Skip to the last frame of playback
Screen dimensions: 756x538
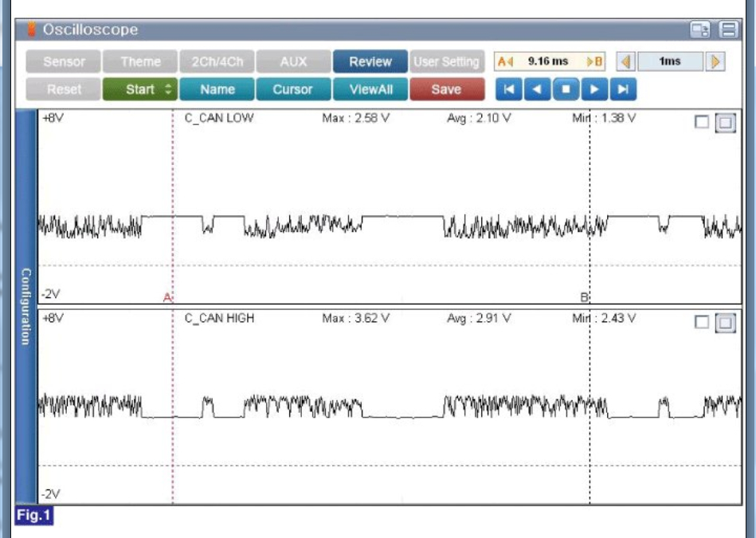(x=623, y=89)
